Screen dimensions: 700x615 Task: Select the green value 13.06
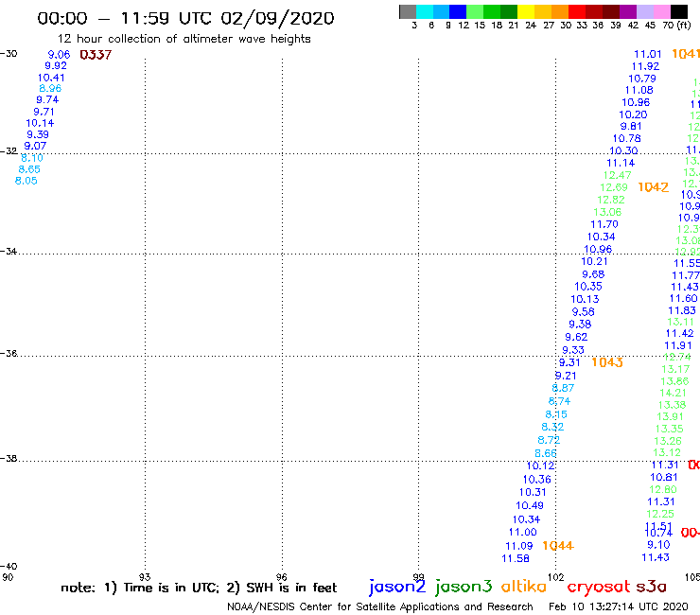click(x=607, y=212)
